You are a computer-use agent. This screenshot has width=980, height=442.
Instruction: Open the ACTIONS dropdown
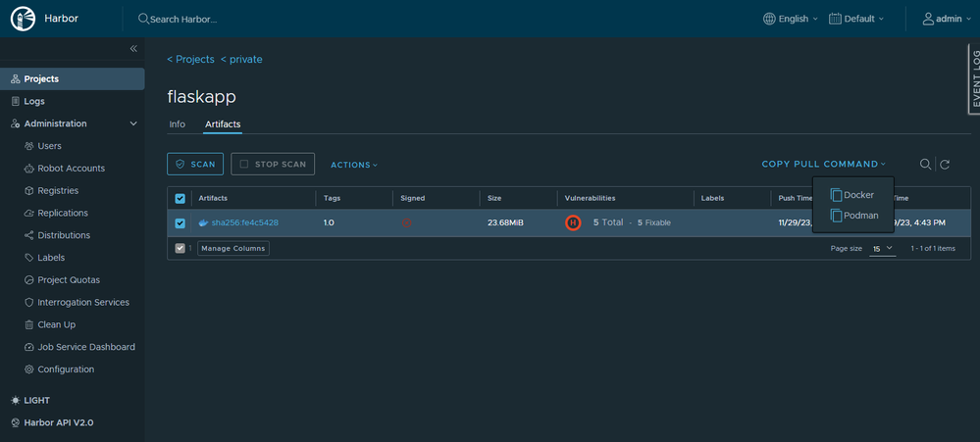(354, 165)
